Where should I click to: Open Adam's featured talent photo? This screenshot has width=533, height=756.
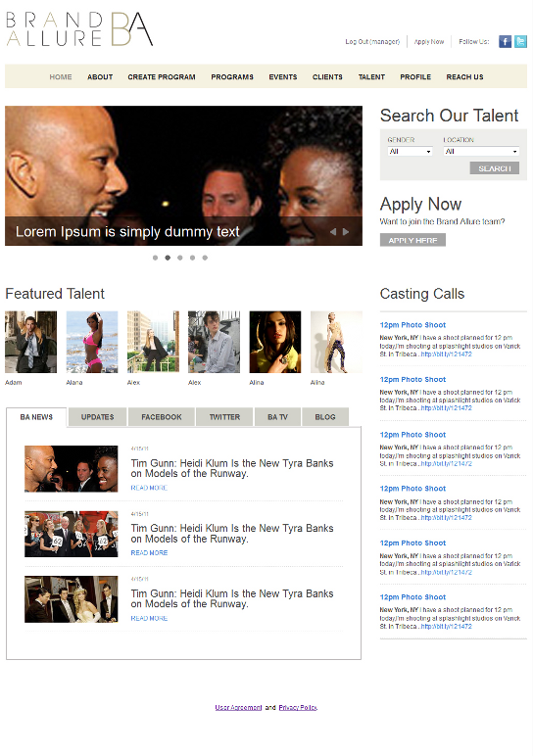coord(31,342)
